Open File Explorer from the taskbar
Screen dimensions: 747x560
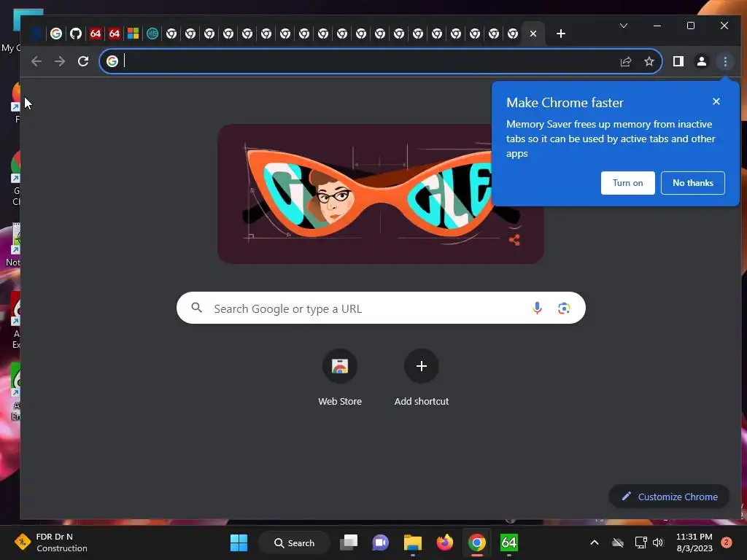(x=413, y=542)
